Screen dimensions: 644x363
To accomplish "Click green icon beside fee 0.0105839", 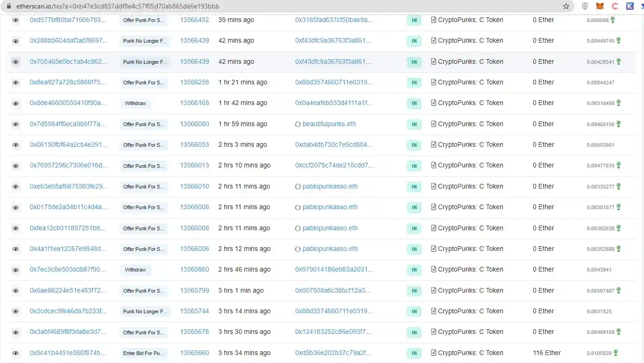I will click(615, 353).
